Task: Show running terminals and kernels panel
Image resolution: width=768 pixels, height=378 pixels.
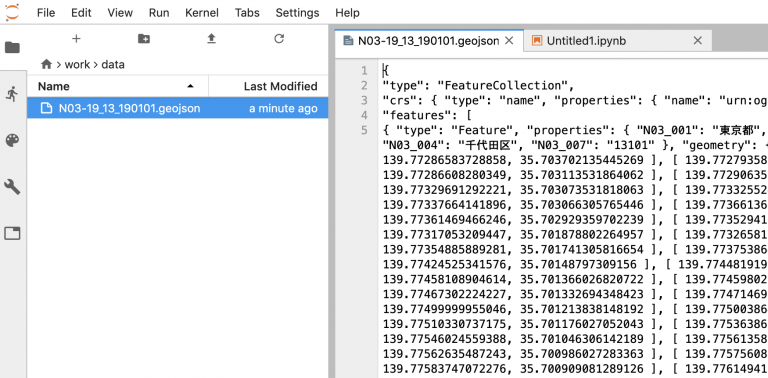Action: [12, 93]
